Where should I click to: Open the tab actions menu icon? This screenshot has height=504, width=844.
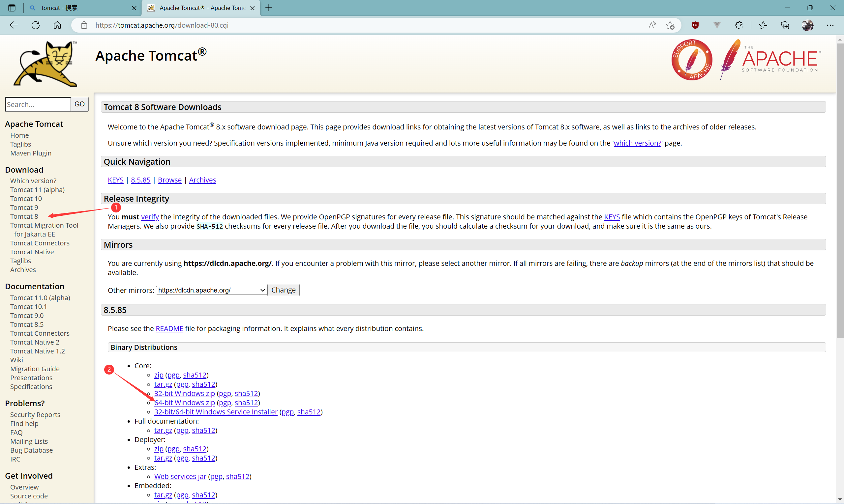pos(12,8)
